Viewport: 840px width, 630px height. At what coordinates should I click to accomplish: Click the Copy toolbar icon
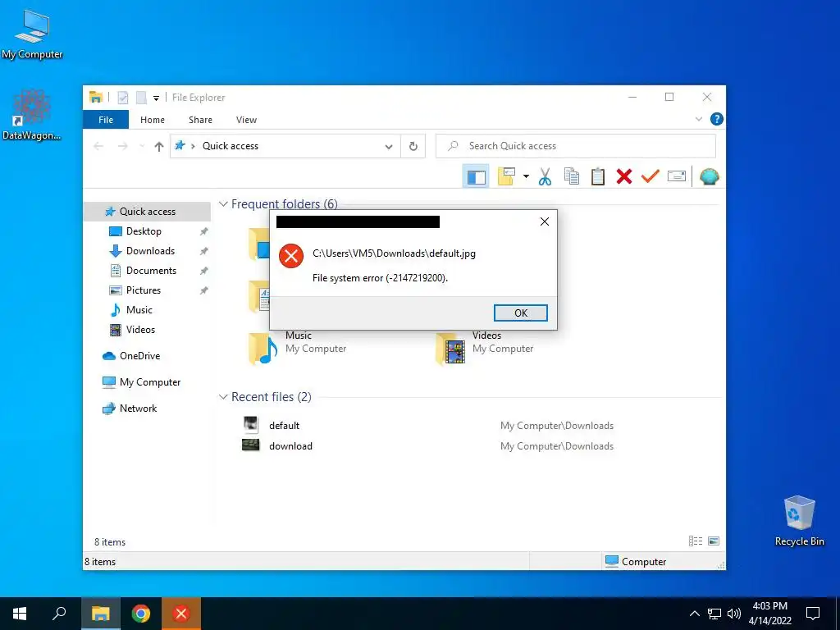click(x=571, y=176)
